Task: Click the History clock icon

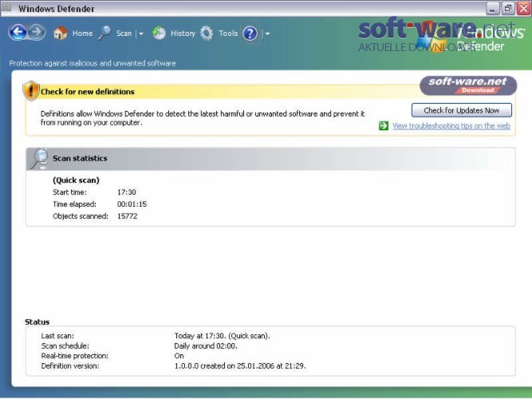Action: coord(159,34)
